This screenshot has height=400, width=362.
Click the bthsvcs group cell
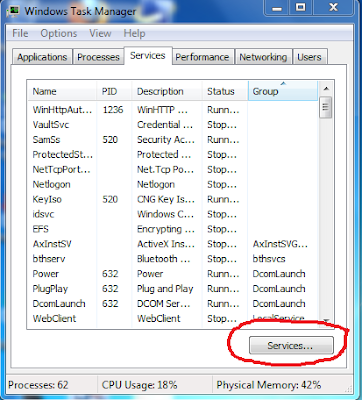269,259
